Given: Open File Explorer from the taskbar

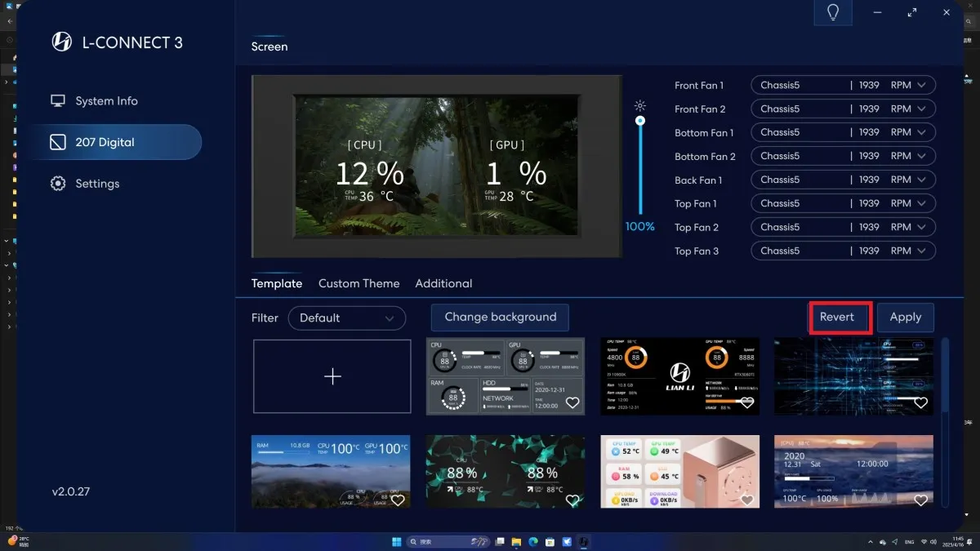Looking at the screenshot, I should pyautogui.click(x=518, y=542).
